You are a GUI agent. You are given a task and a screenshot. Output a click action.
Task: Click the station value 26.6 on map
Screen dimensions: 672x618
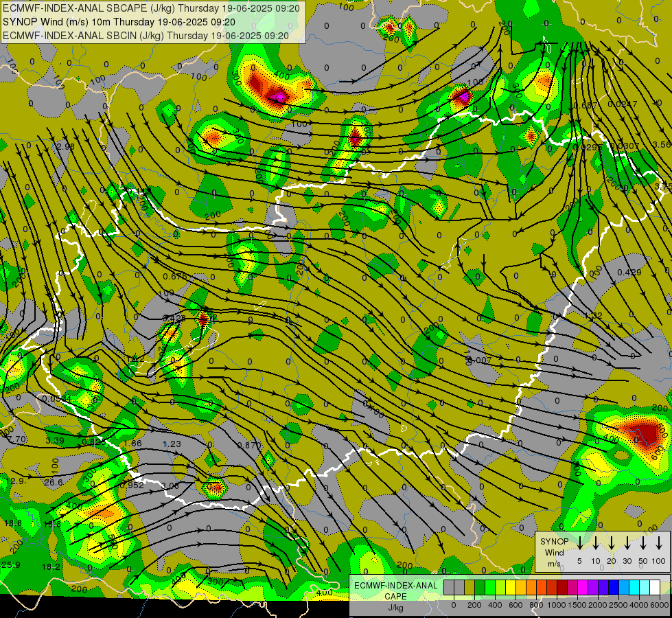(x=54, y=482)
